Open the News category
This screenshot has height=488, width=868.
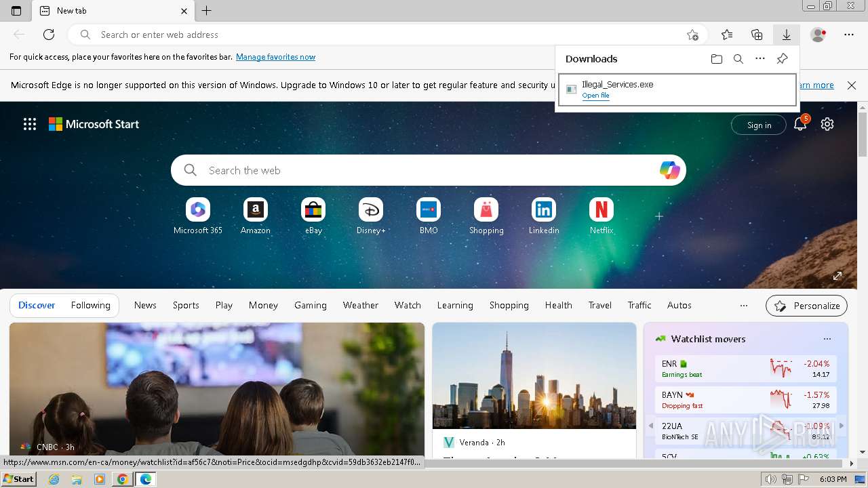tap(145, 306)
